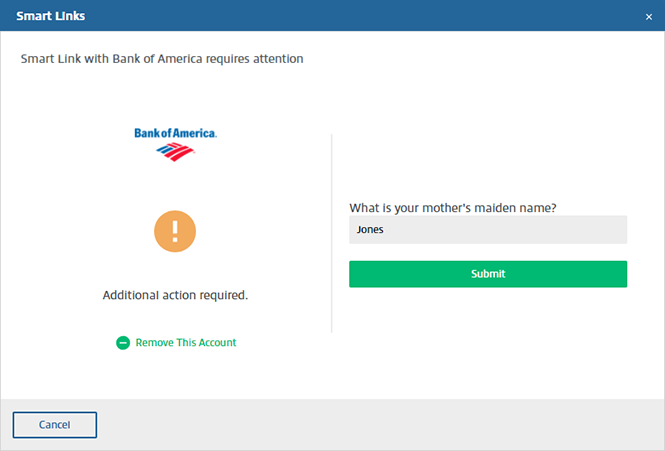Click the orange exclamation warning icon
This screenshot has height=451, width=665.
(175, 231)
